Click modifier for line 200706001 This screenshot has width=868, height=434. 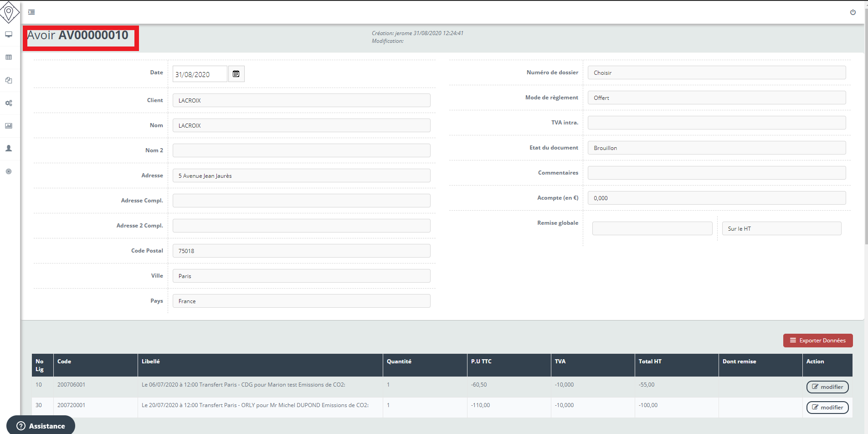click(x=827, y=387)
